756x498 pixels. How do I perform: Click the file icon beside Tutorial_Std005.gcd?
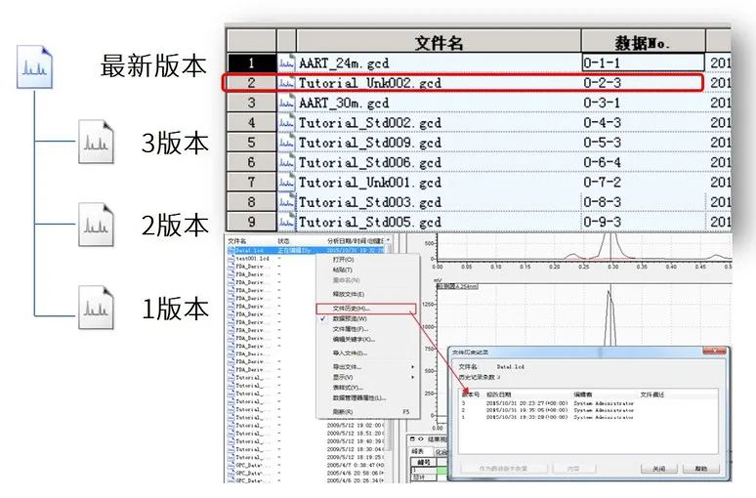click(x=286, y=222)
